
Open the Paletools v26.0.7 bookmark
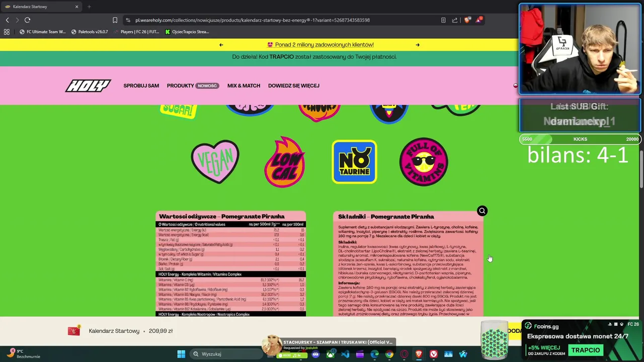90,32
